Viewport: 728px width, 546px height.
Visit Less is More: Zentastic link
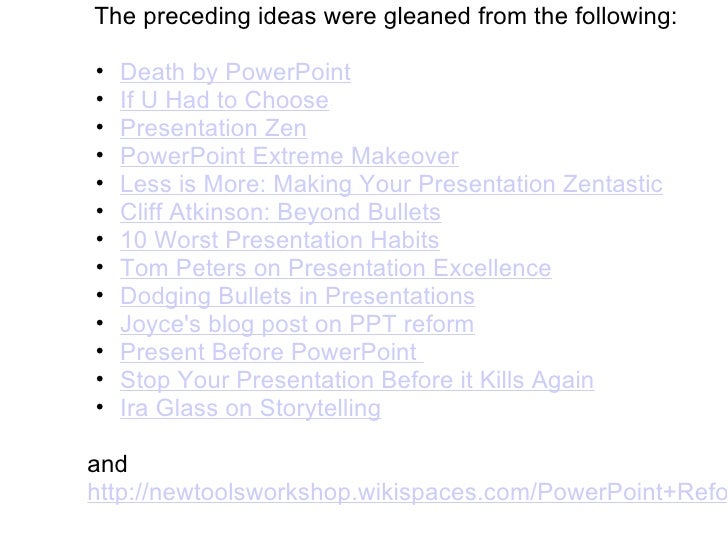[390, 185]
